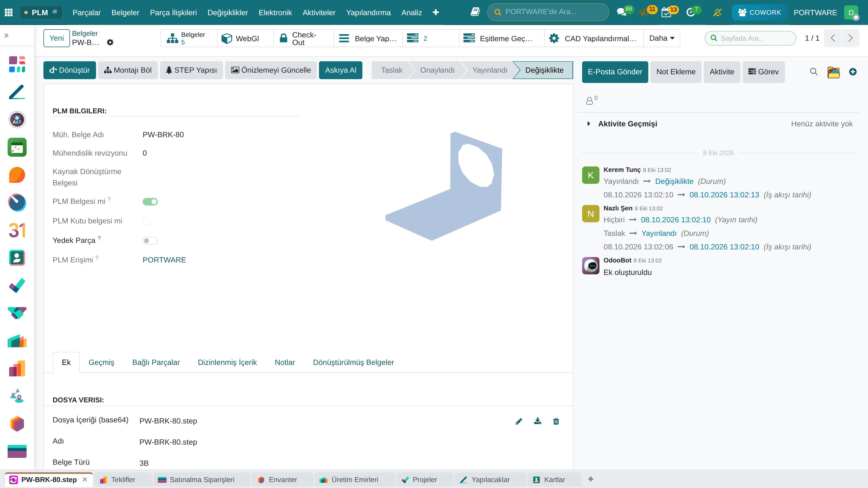Image resolution: width=868 pixels, height=488 pixels.
Task: Go to previous record arrow
Action: (833, 38)
